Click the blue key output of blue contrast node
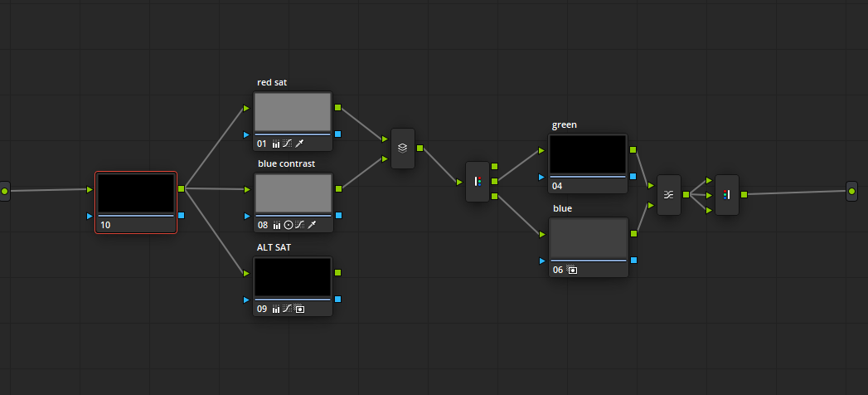 pos(338,215)
